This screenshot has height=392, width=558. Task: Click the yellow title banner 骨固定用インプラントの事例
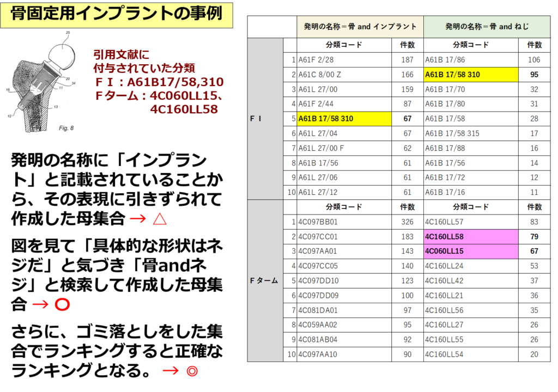coord(117,14)
